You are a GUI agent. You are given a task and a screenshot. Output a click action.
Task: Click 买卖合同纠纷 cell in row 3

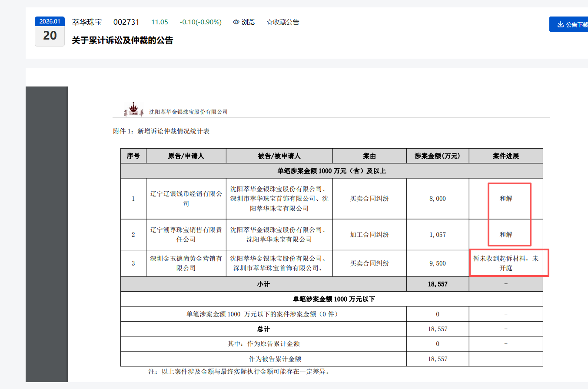369,263
